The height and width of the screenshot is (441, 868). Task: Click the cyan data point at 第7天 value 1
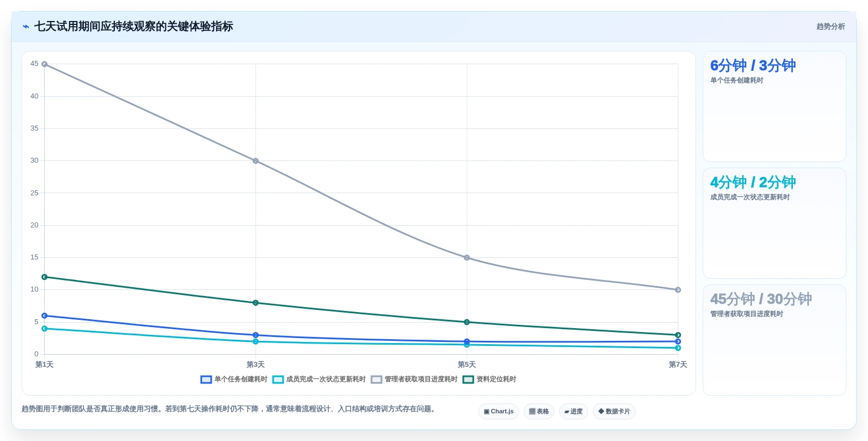pos(678,348)
